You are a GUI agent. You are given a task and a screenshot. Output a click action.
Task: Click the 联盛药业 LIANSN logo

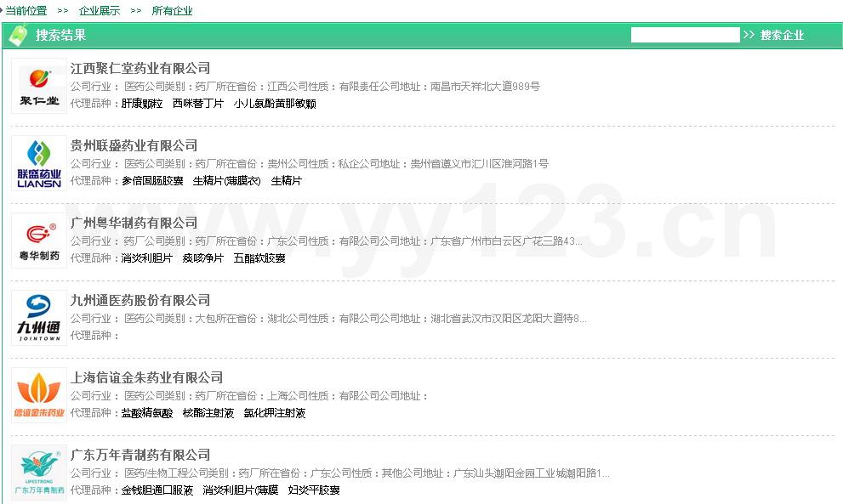39,163
